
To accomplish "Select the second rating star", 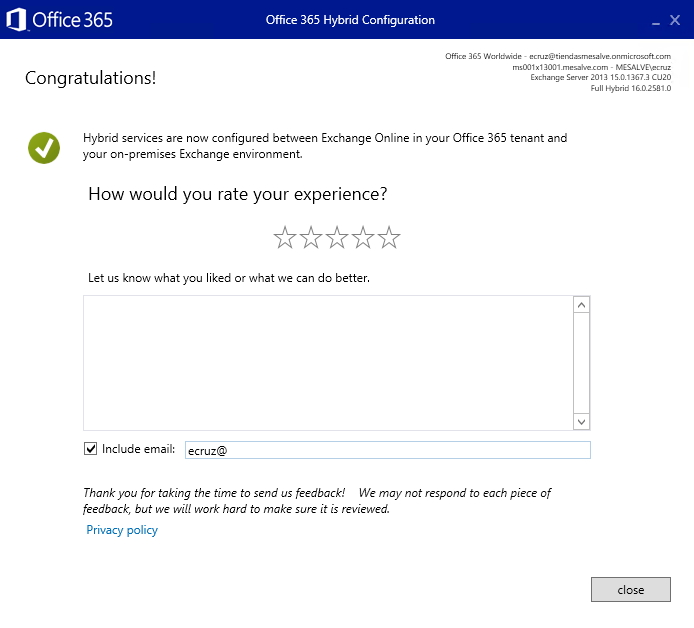I will coord(311,238).
